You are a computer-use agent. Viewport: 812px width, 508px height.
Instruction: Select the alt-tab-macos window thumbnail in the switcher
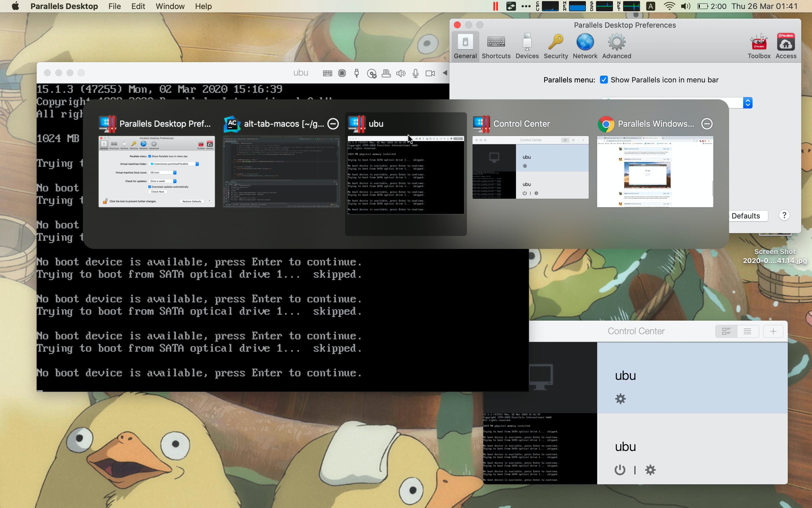pos(281,172)
